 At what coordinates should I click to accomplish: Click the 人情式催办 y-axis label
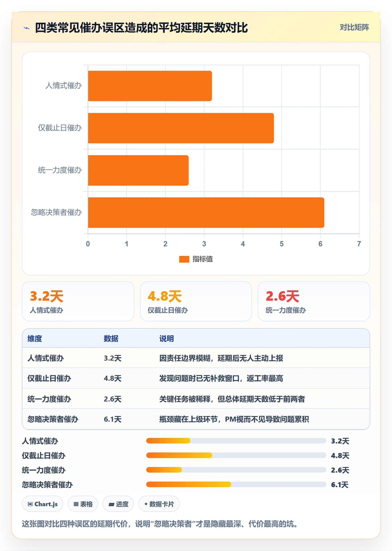64,85
